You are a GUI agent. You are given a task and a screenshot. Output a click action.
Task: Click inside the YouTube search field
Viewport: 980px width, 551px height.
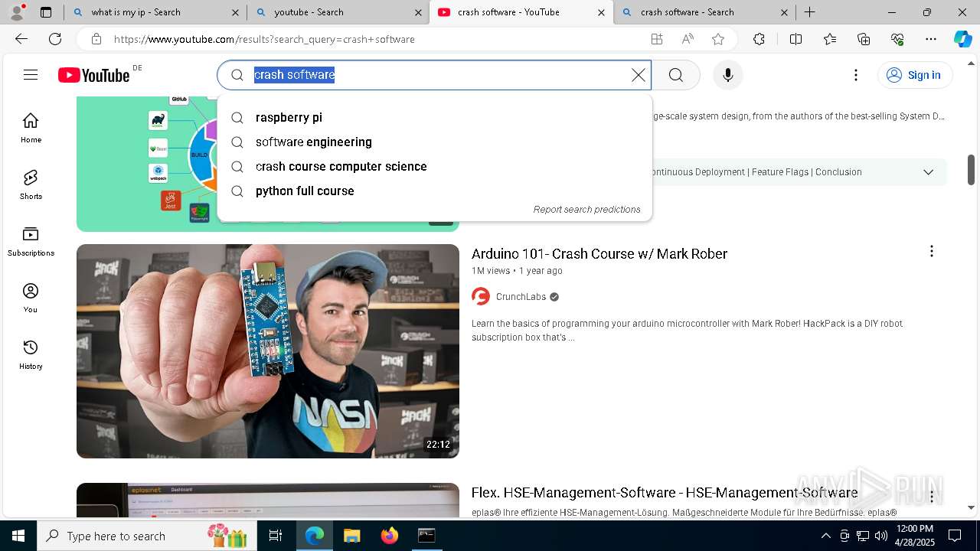[436, 75]
